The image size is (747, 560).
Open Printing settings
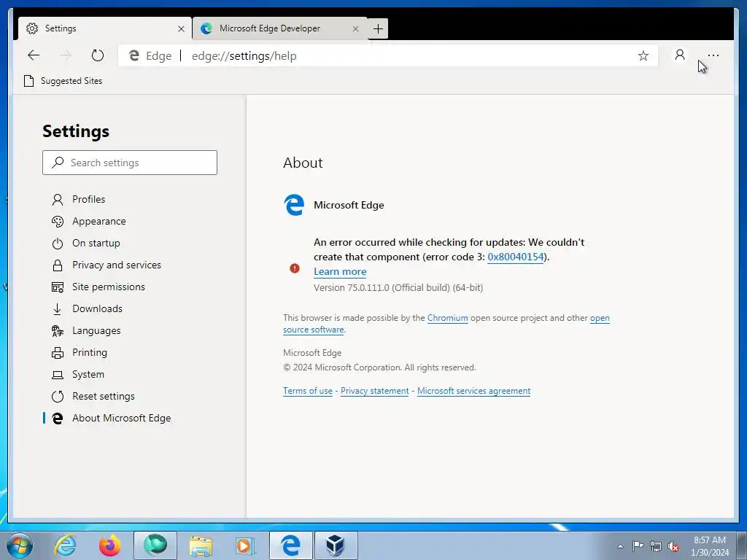(x=90, y=352)
